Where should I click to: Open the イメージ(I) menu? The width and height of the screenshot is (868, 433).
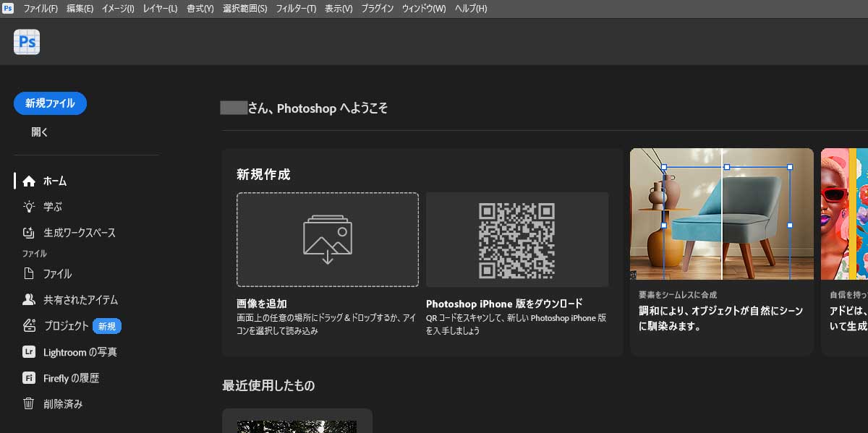pyautogui.click(x=118, y=9)
